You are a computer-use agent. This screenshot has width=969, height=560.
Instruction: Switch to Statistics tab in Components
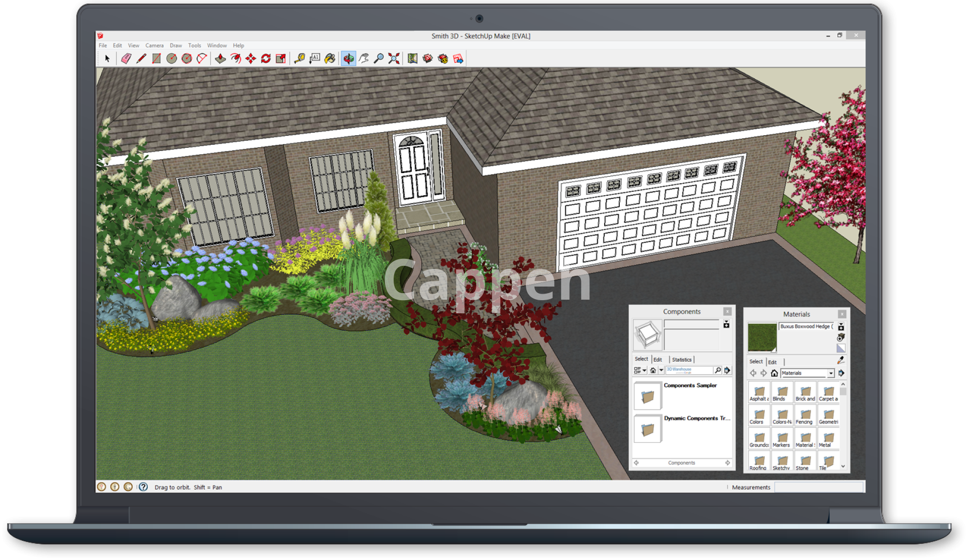coord(681,360)
